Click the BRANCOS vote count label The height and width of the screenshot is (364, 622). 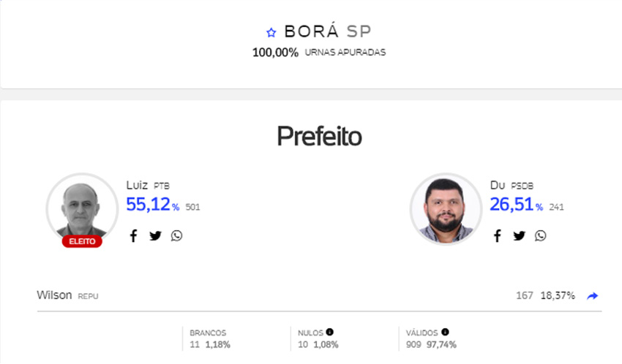[x=208, y=332]
